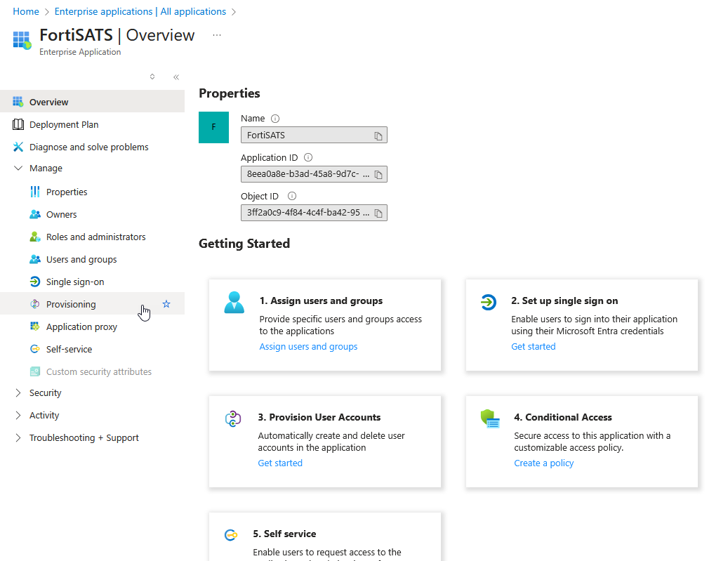The image size is (728, 561).
Task: Click the Name field showing FortiSATS
Action: click(x=314, y=135)
